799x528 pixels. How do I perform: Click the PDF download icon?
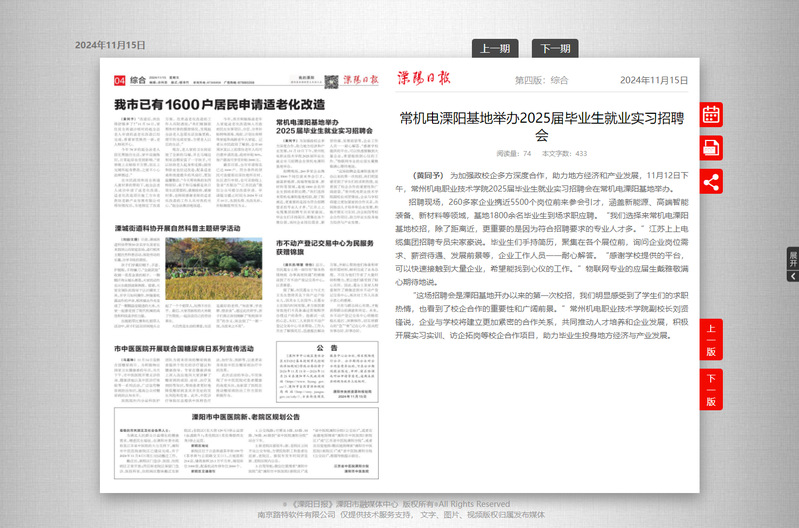coord(711,148)
